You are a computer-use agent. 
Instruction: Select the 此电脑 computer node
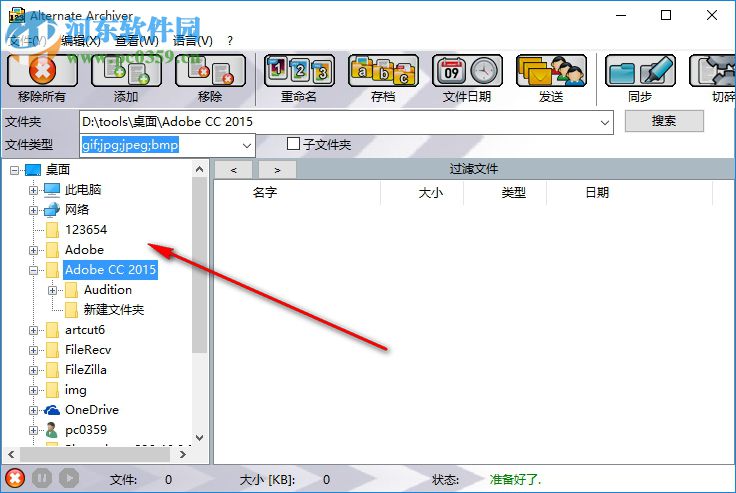(83, 190)
